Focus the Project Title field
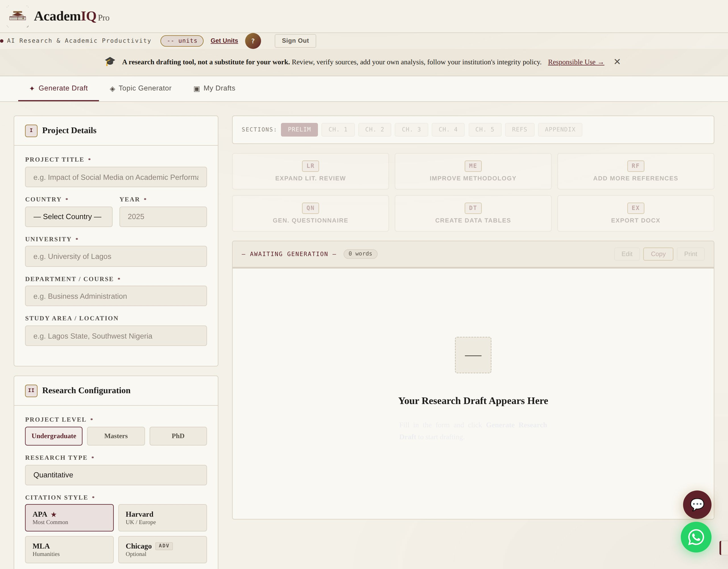The width and height of the screenshot is (728, 569). (116, 177)
